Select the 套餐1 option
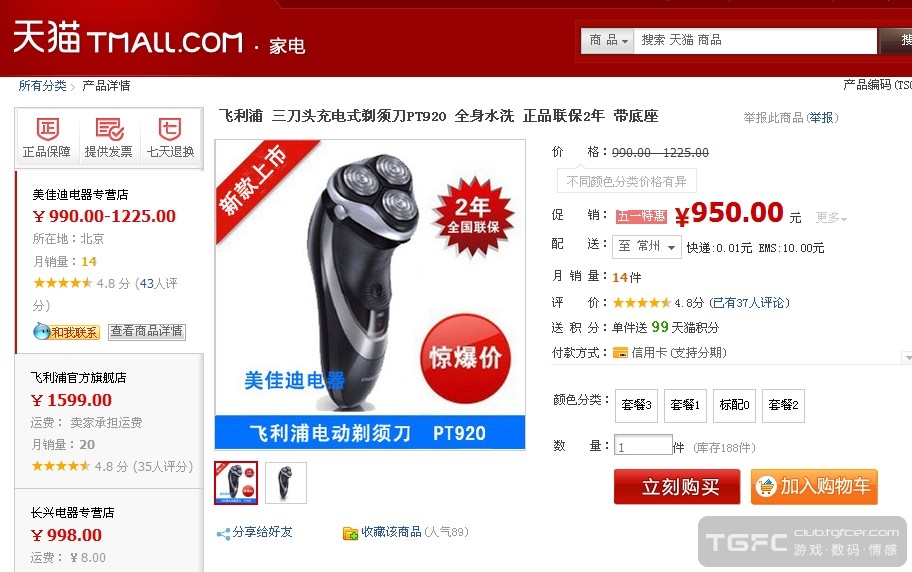This screenshot has height=572, width=912. point(685,406)
